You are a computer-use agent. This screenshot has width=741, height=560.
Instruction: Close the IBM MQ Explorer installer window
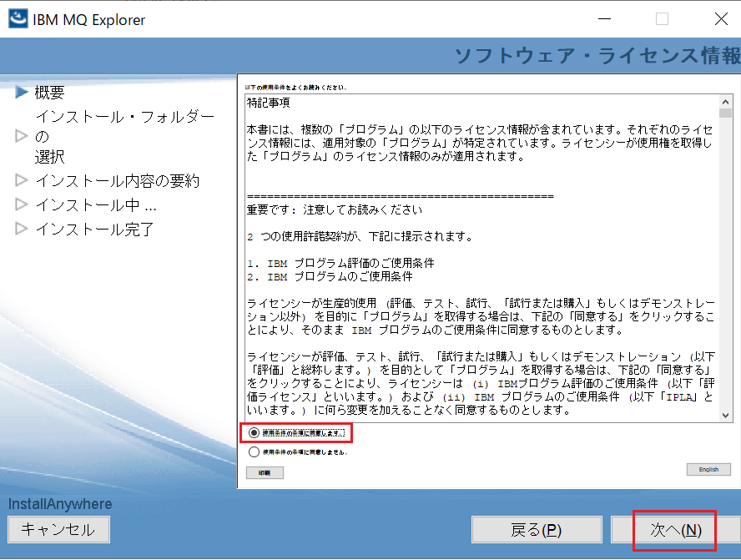point(721,19)
